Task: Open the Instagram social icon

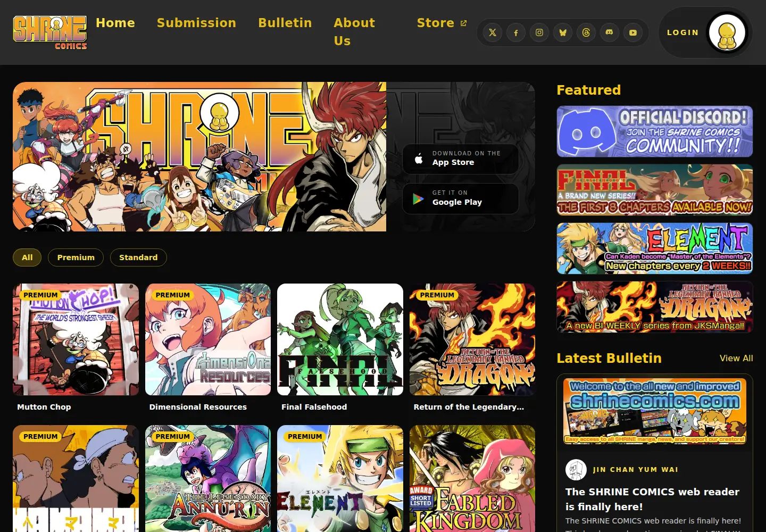Action: 539,32
